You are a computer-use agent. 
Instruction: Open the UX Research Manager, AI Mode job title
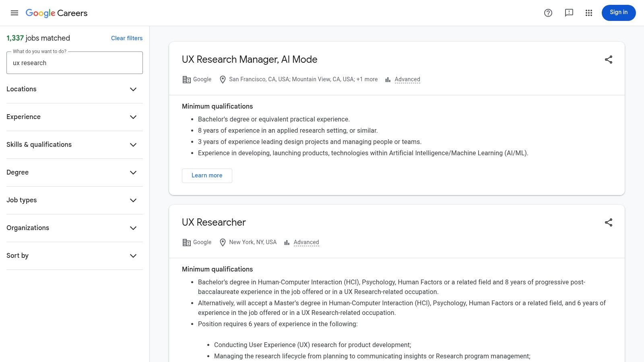(x=250, y=60)
